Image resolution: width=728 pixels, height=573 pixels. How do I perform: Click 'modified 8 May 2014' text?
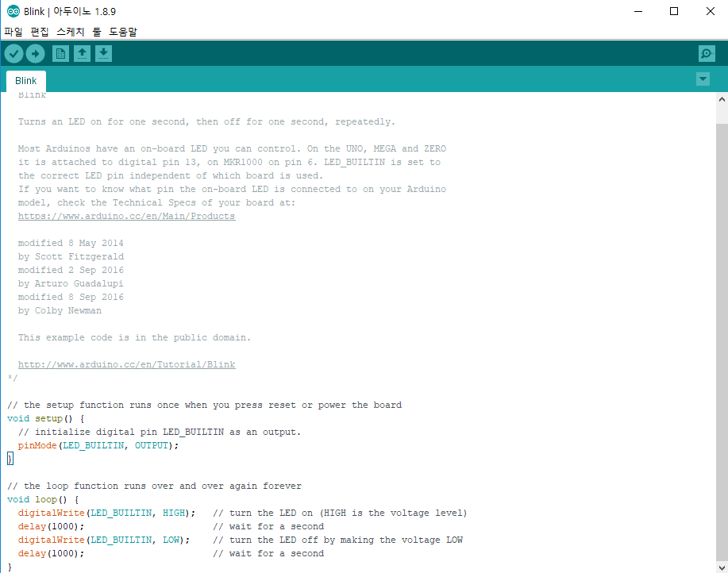[x=71, y=243]
